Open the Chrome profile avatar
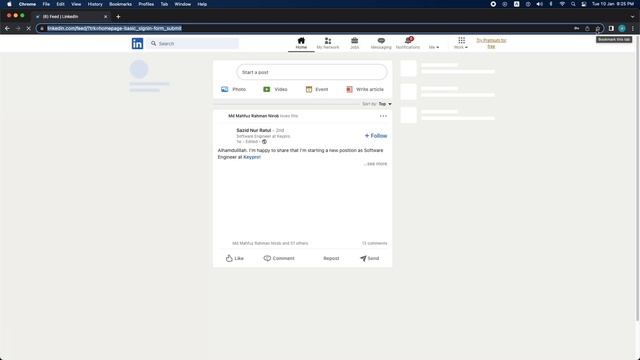The width and height of the screenshot is (640, 360). 622,28
